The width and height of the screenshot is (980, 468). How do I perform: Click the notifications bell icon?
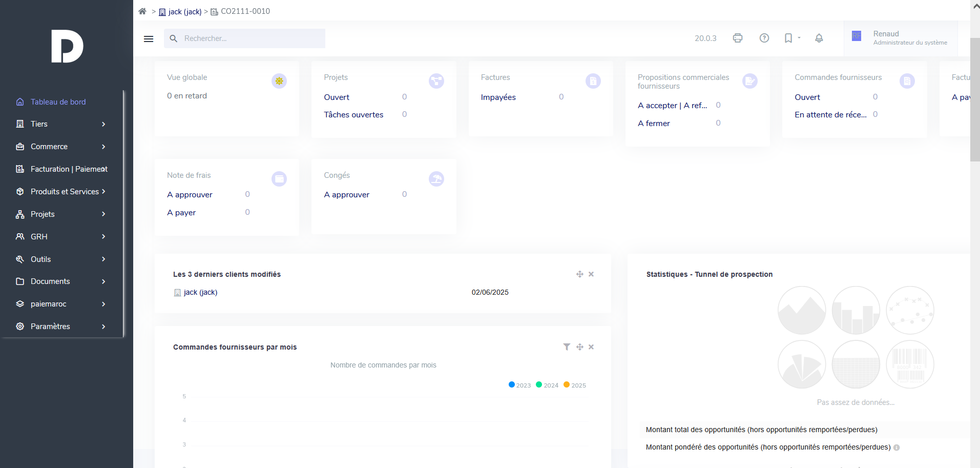tap(819, 38)
